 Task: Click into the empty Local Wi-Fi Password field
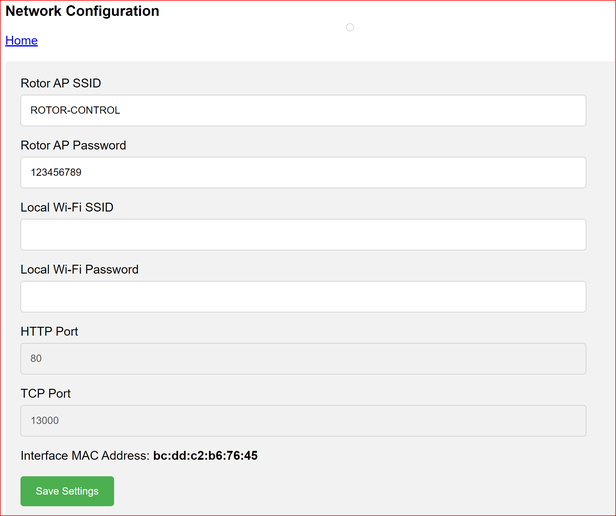click(303, 297)
